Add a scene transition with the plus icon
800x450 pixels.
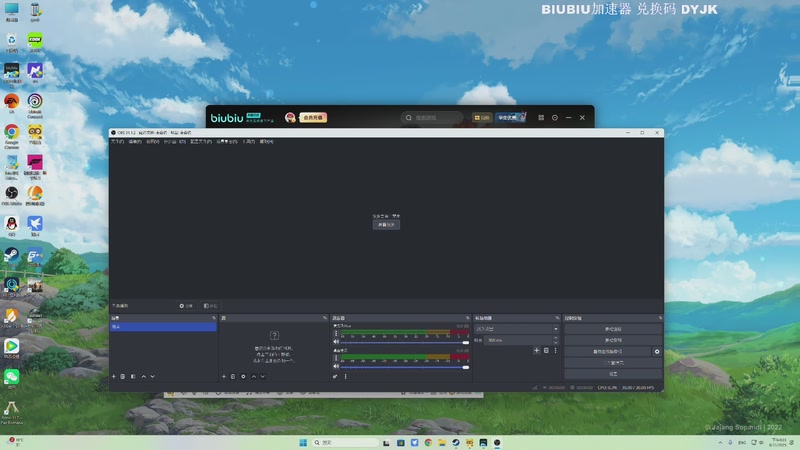tap(536, 351)
